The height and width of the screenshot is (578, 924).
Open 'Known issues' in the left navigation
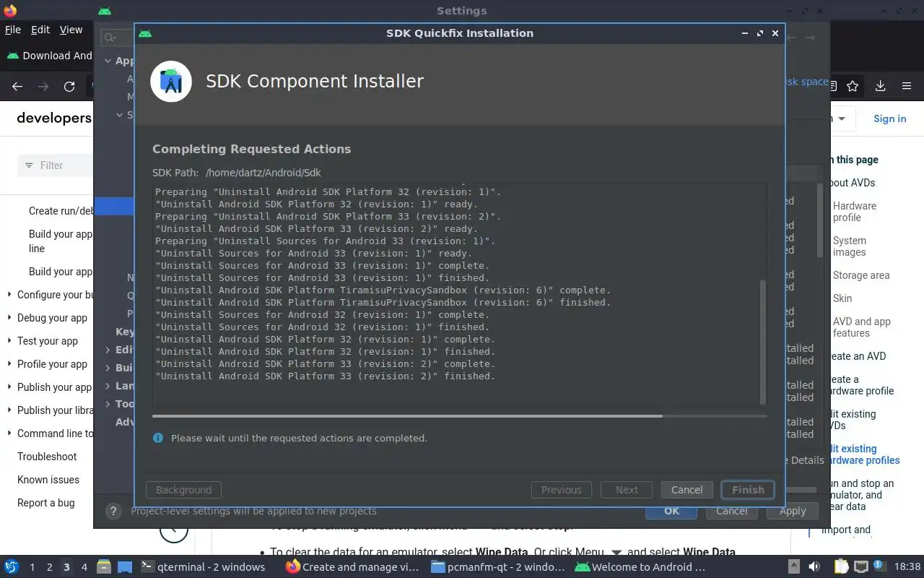pos(48,480)
